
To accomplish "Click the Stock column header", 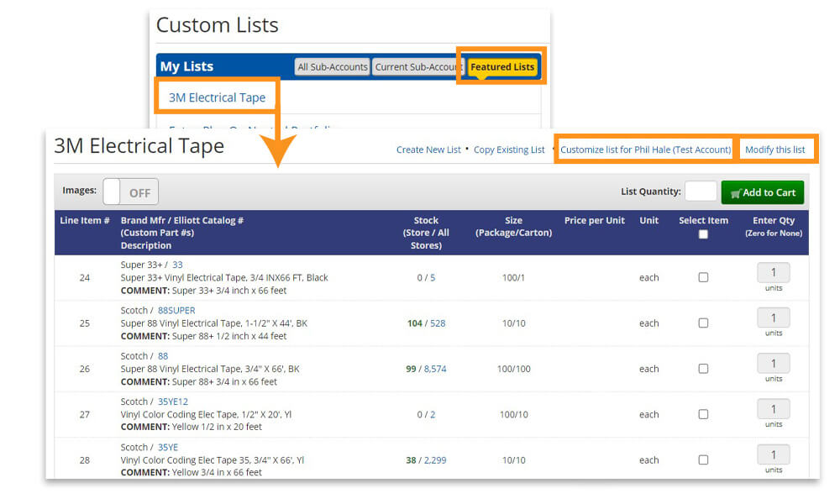I will [x=426, y=233].
